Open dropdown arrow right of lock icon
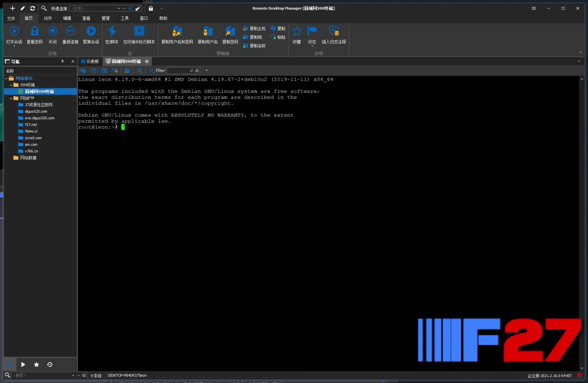The height and width of the screenshot is (383, 588). pos(162,8)
